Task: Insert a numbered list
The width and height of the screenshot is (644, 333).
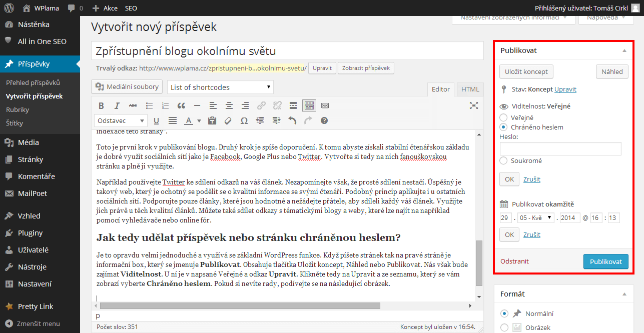Action: click(165, 105)
